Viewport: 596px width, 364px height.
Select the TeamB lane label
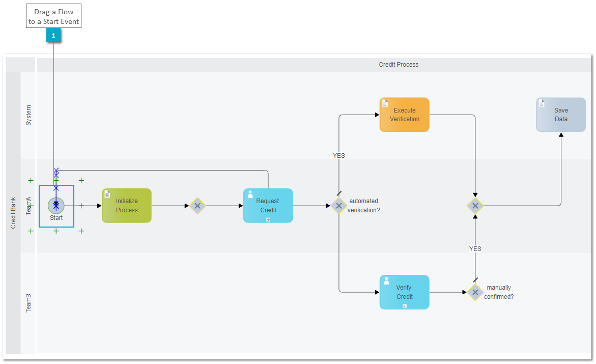29,303
